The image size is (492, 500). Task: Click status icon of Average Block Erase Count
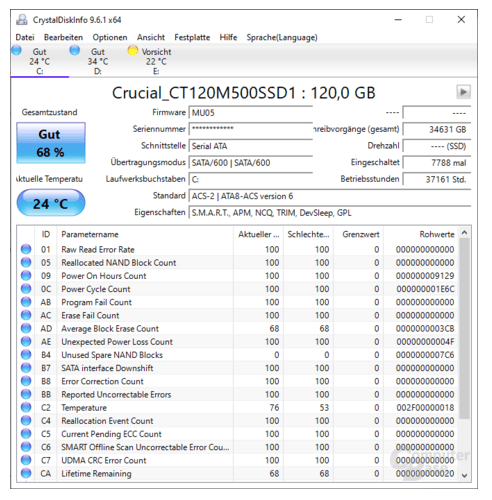[26, 329]
